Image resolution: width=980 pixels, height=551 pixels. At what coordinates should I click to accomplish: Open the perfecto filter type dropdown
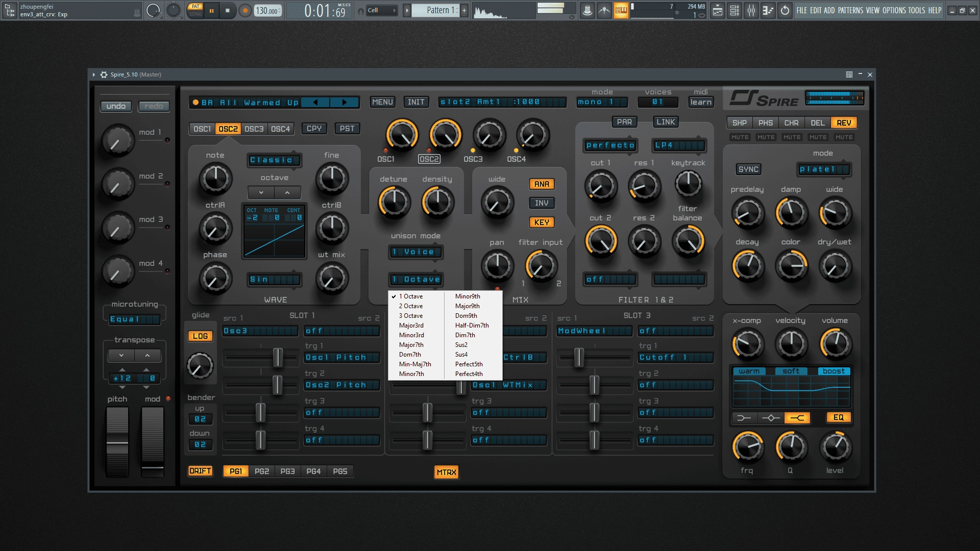click(x=610, y=145)
